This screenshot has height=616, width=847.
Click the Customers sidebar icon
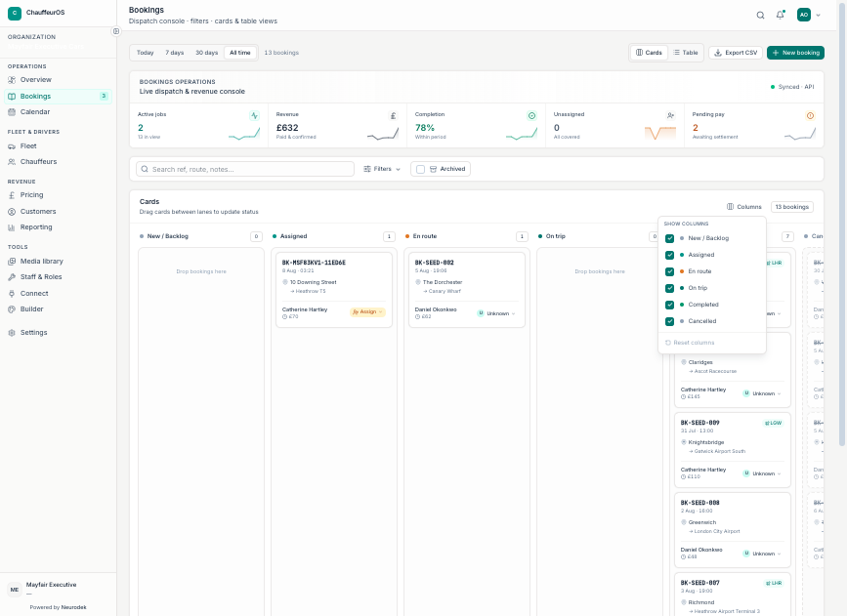[x=12, y=212]
